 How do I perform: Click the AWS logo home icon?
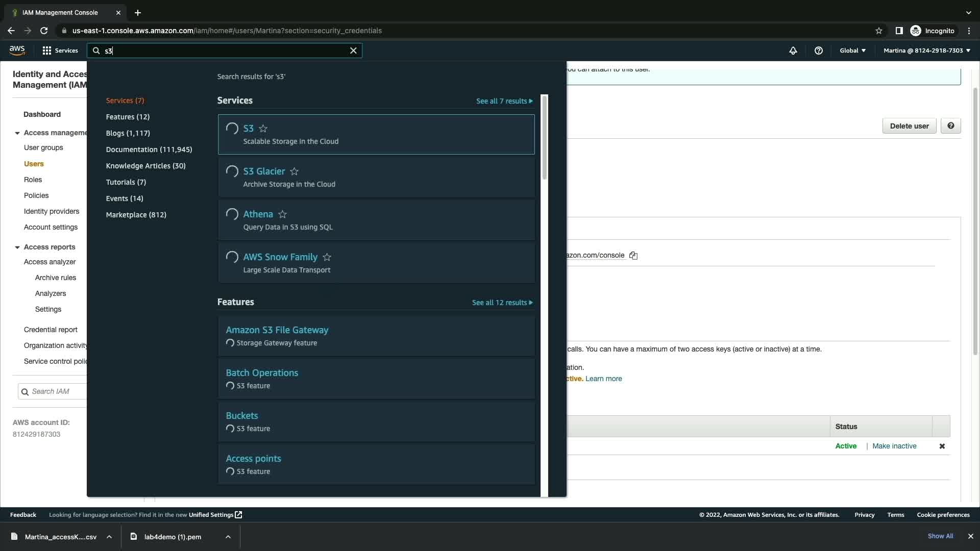[x=17, y=50]
